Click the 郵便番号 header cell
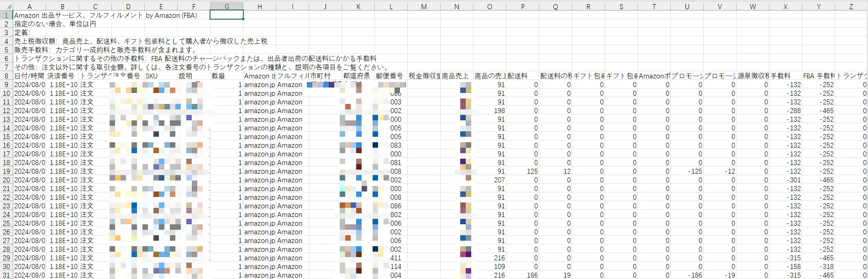Screen dimensions: 868x279 (391, 76)
